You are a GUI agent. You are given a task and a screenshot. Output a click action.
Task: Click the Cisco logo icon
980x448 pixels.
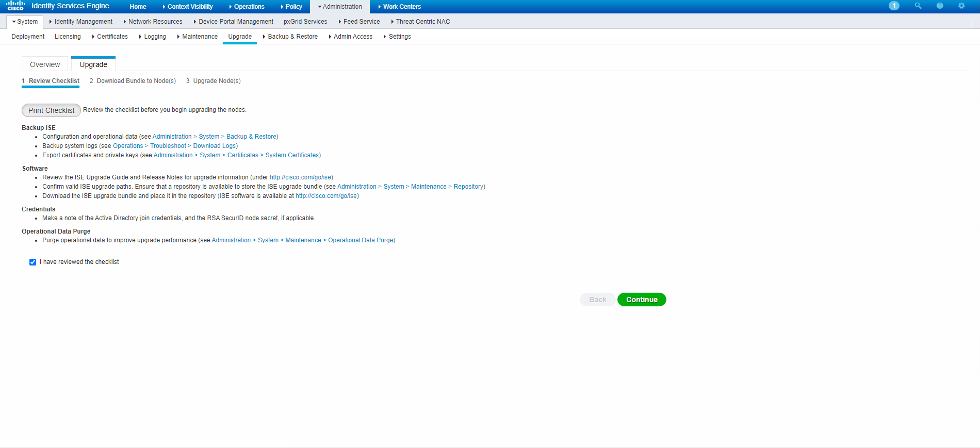(15, 6)
